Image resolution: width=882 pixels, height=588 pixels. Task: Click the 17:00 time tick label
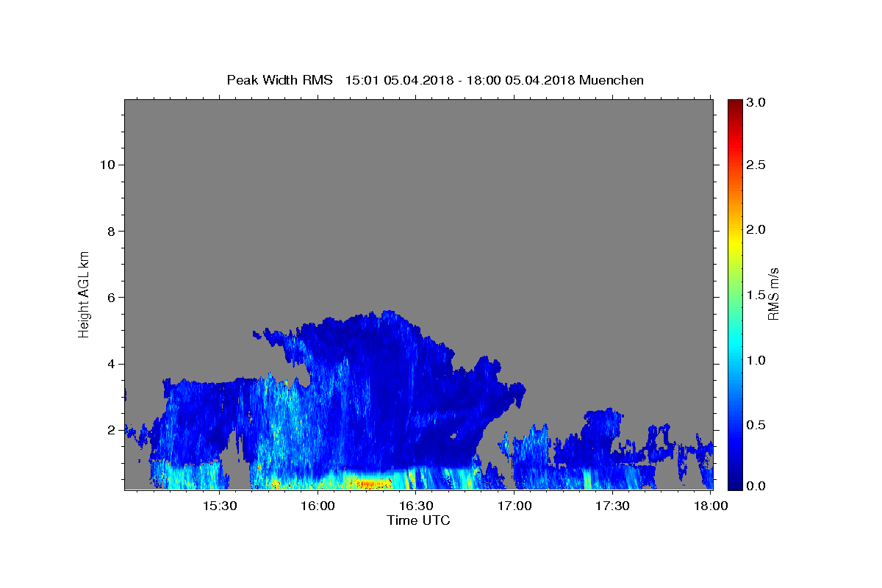click(x=514, y=506)
